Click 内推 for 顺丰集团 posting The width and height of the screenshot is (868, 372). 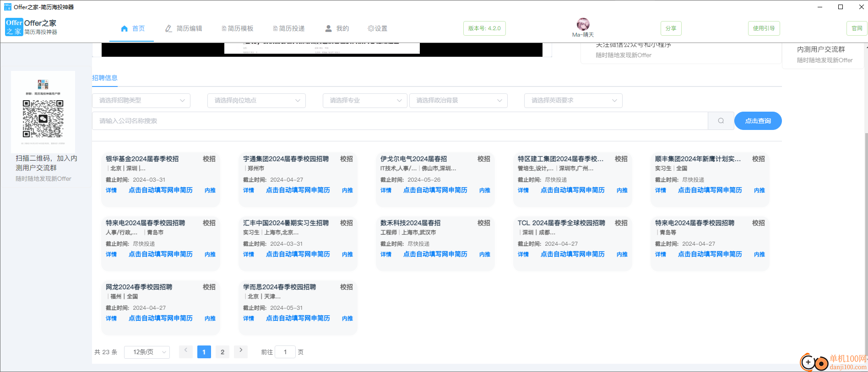point(759,190)
